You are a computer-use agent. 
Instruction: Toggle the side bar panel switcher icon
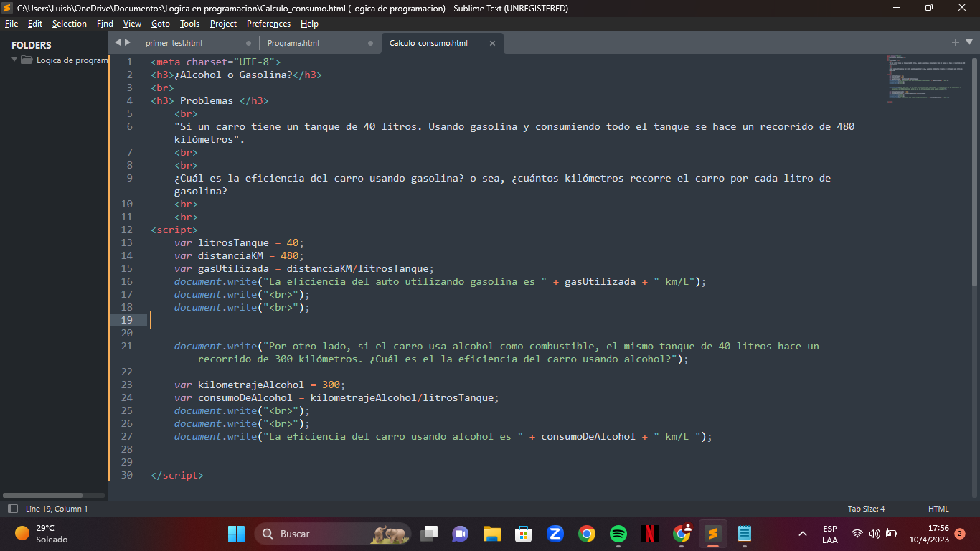[12, 509]
